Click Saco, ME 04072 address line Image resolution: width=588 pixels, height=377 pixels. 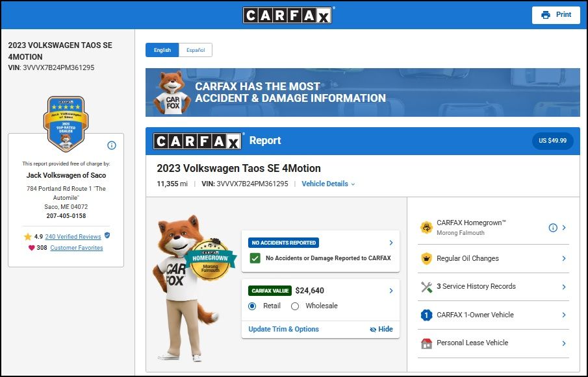click(66, 206)
